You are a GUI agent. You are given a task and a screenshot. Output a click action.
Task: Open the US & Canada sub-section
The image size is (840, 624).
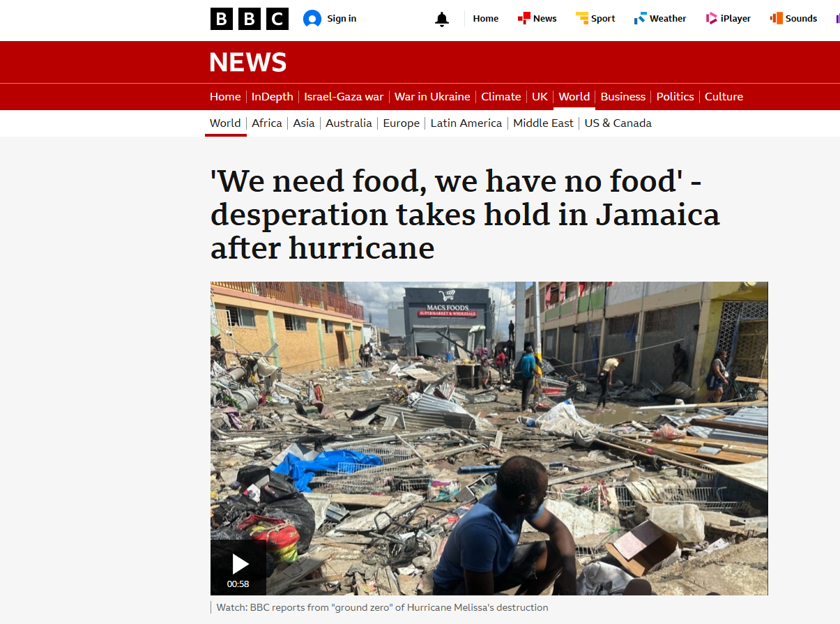(x=618, y=123)
